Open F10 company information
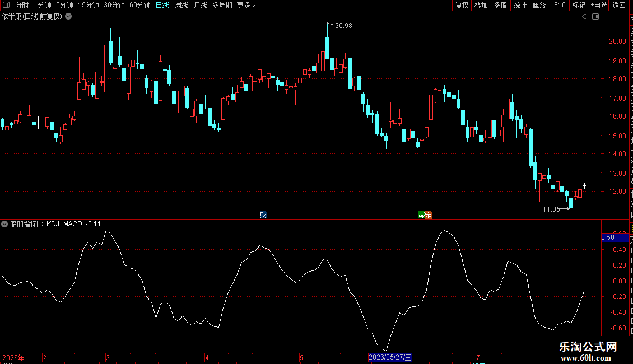The image size is (633, 364). 560,5
